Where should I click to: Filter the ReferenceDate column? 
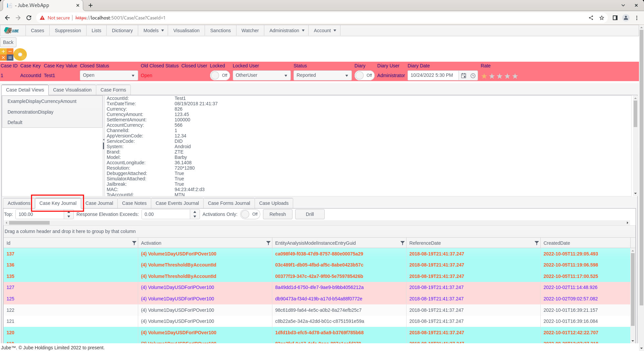pos(537,243)
